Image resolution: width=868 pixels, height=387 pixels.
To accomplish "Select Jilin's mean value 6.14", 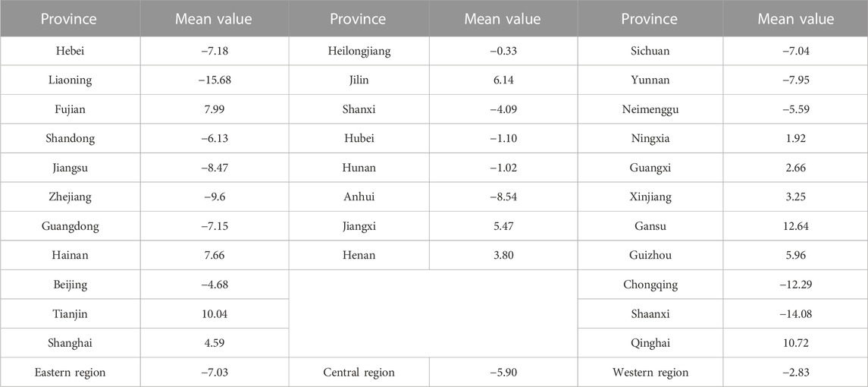I will (x=503, y=80).
